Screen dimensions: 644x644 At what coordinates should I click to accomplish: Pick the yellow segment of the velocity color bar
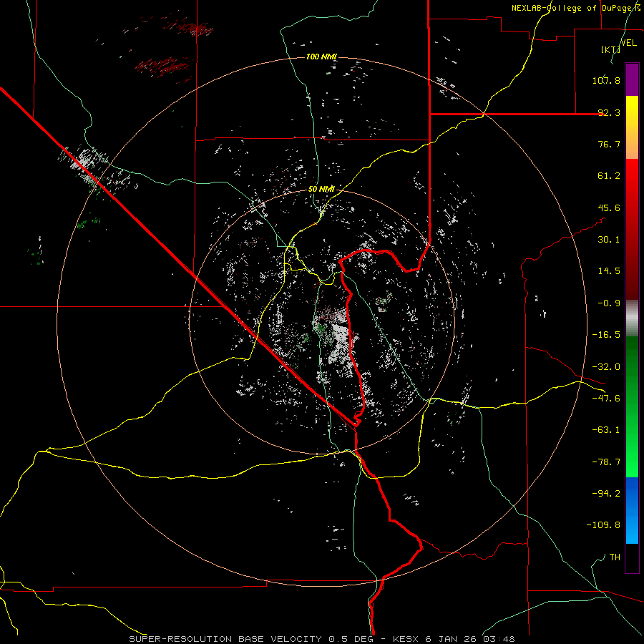[632, 127]
